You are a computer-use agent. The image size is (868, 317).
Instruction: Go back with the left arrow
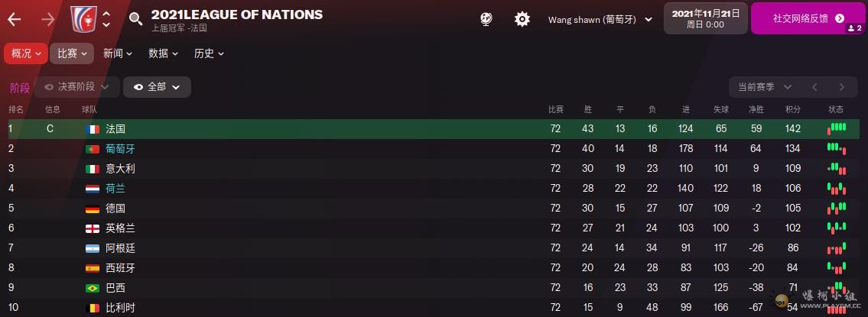coord(15,19)
